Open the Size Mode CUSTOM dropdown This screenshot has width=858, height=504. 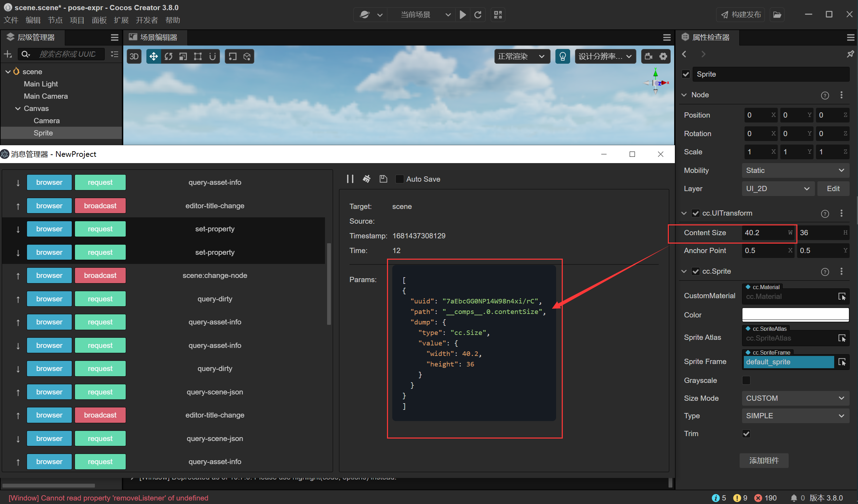pyautogui.click(x=795, y=398)
